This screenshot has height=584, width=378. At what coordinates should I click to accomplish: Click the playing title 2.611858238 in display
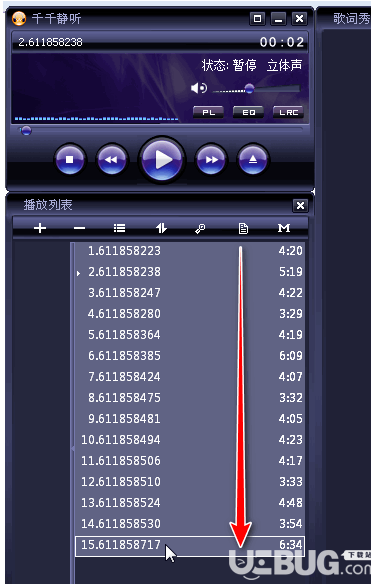click(50, 42)
